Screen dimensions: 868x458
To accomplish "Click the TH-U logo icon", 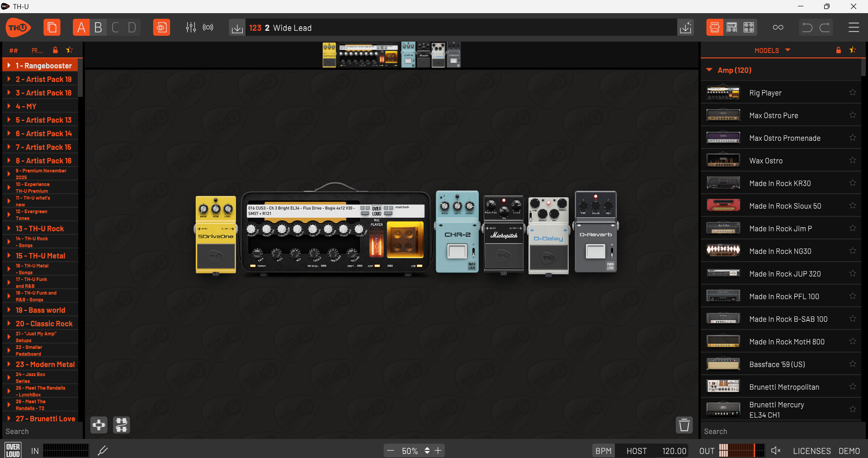I will [18, 28].
